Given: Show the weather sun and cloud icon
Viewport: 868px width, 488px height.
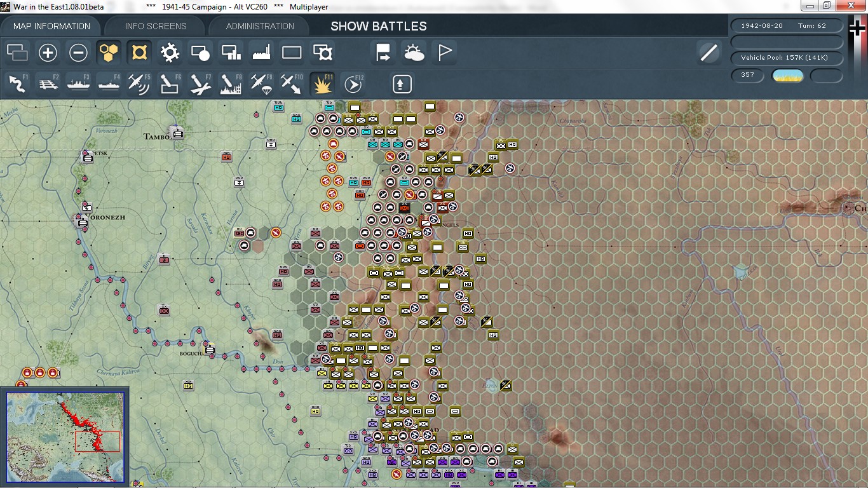Looking at the screenshot, I should tap(414, 52).
